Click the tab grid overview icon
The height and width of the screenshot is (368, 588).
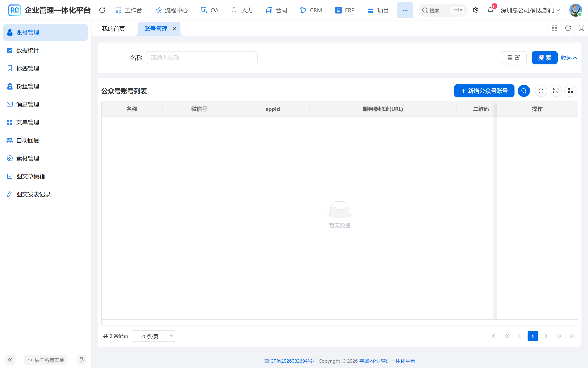(x=555, y=28)
